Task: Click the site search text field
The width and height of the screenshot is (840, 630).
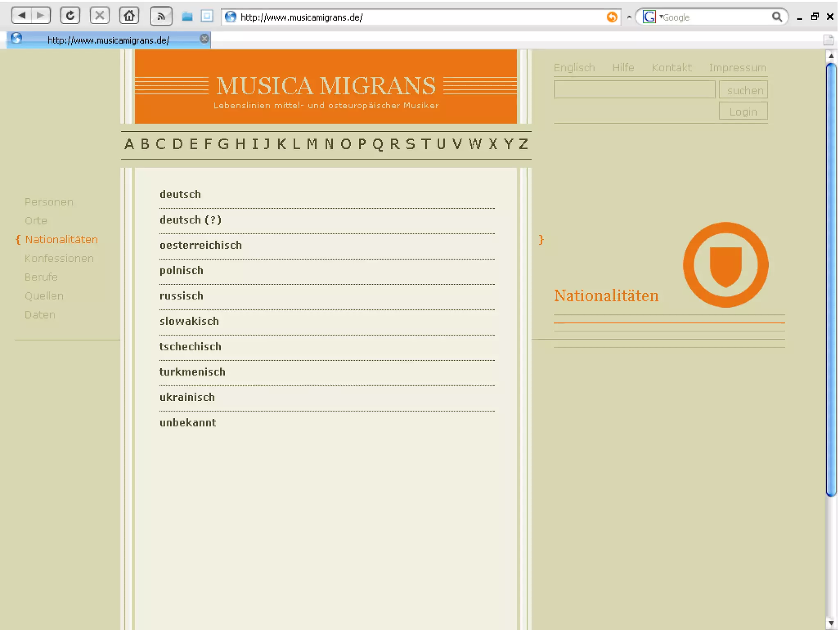Action: [x=634, y=89]
